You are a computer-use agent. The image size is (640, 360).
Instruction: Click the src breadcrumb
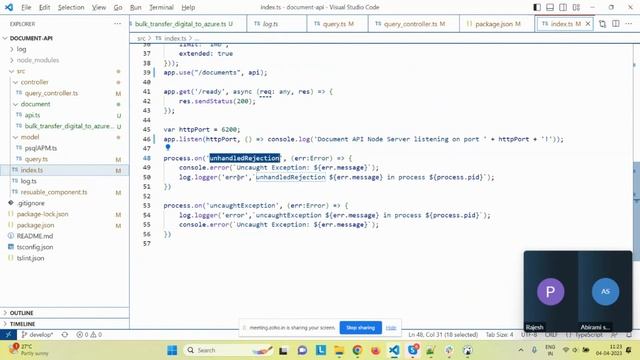pyautogui.click(x=141, y=38)
